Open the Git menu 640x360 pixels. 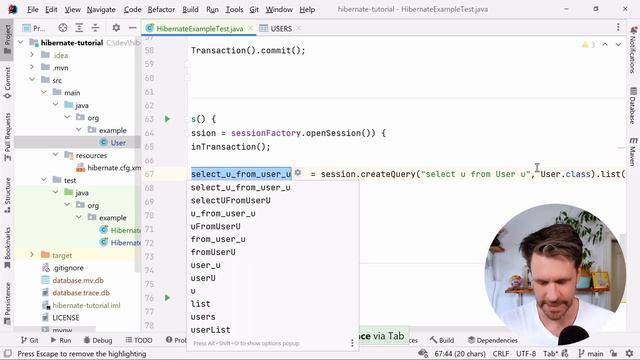pos(254,9)
